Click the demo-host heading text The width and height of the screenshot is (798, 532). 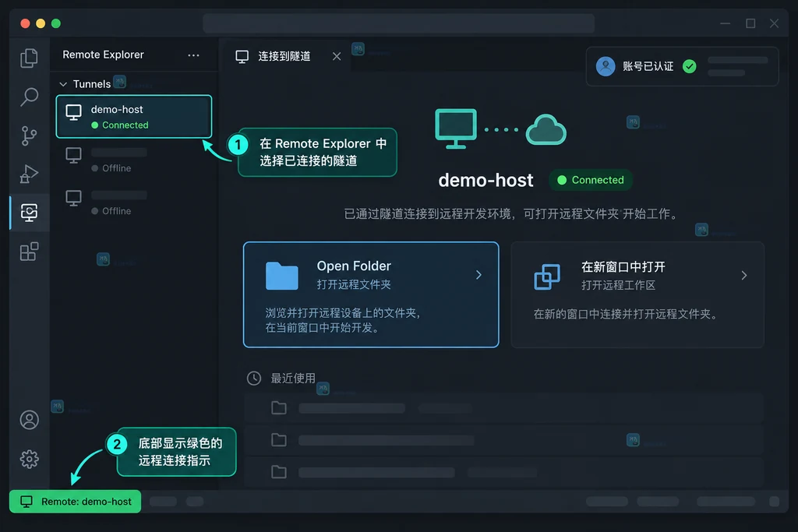coord(486,180)
